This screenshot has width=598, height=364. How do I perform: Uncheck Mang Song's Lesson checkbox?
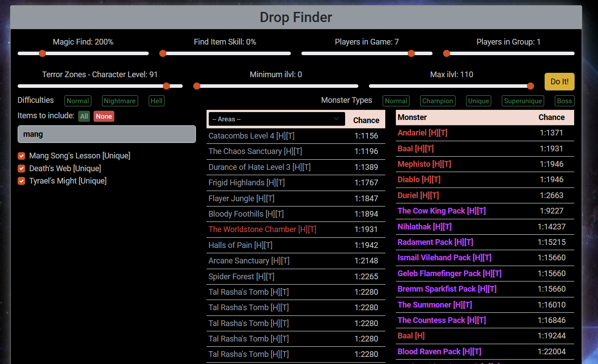(21, 156)
